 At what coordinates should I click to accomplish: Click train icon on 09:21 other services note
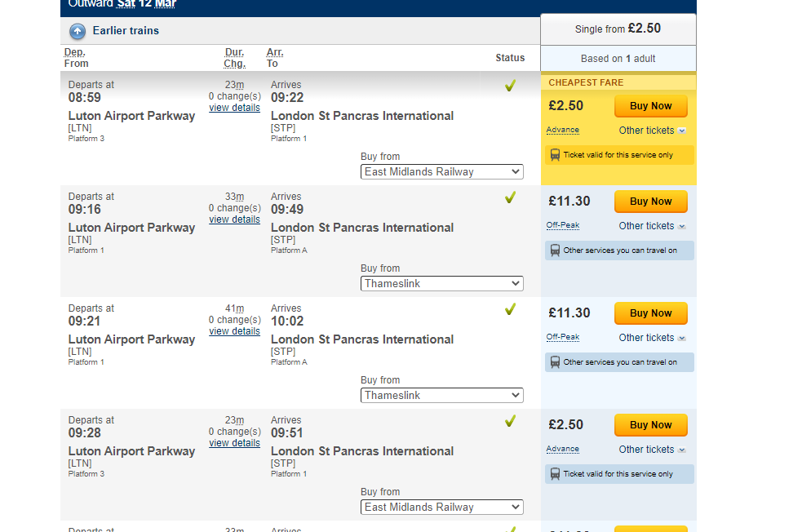pos(555,362)
